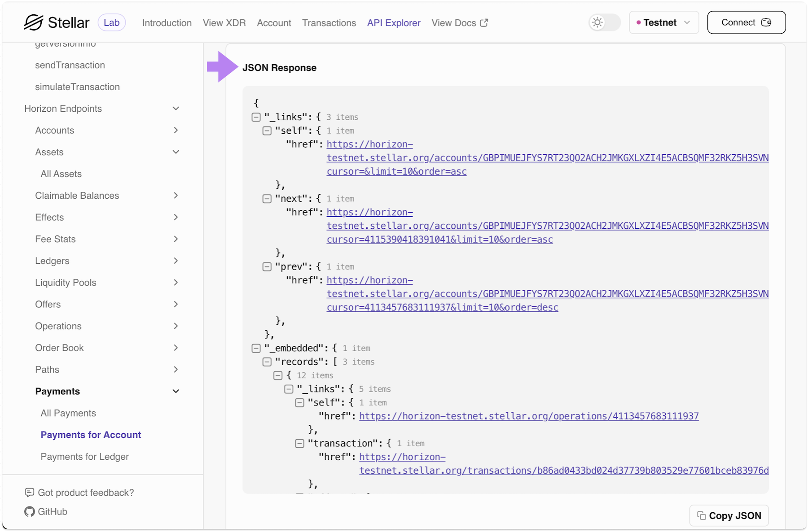Open All Assets endpoint
The image size is (808, 532).
click(x=61, y=174)
